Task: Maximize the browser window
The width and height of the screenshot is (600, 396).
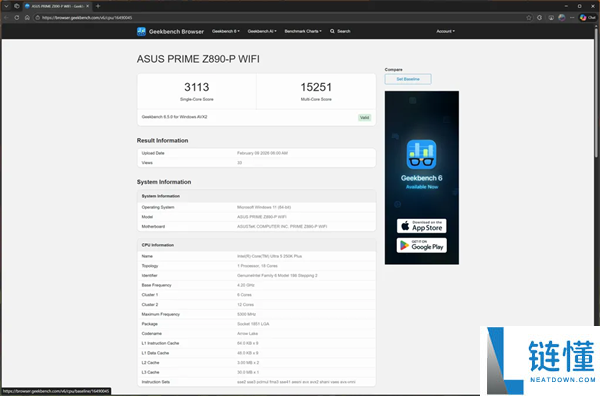Action: click(579, 6)
